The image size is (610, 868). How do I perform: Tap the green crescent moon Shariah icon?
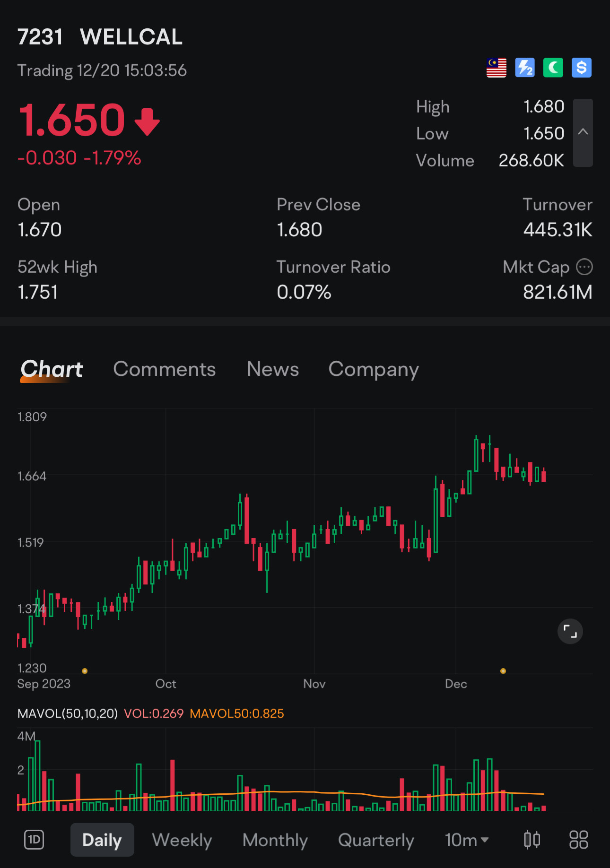point(553,68)
